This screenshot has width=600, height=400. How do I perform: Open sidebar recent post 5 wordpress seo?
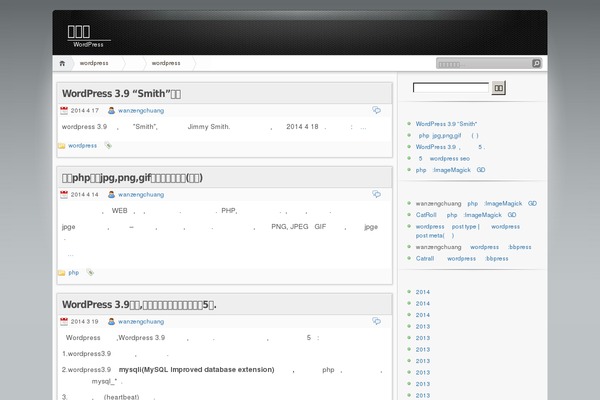[x=444, y=158]
